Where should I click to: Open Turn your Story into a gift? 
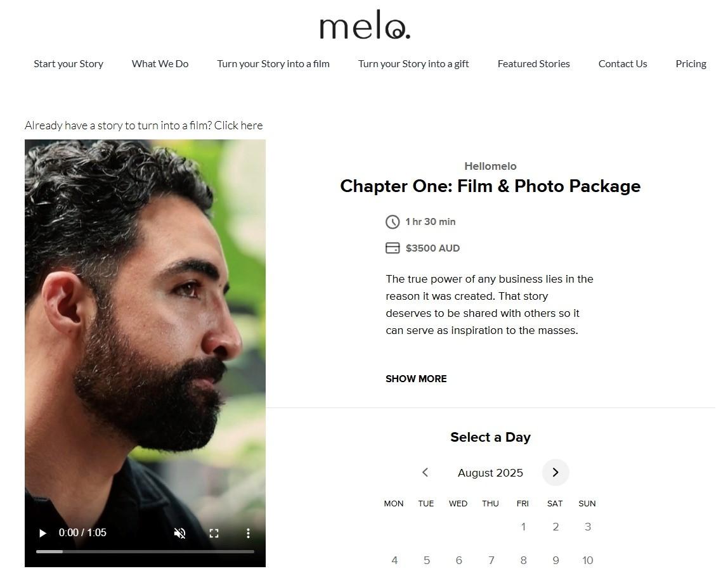click(413, 63)
